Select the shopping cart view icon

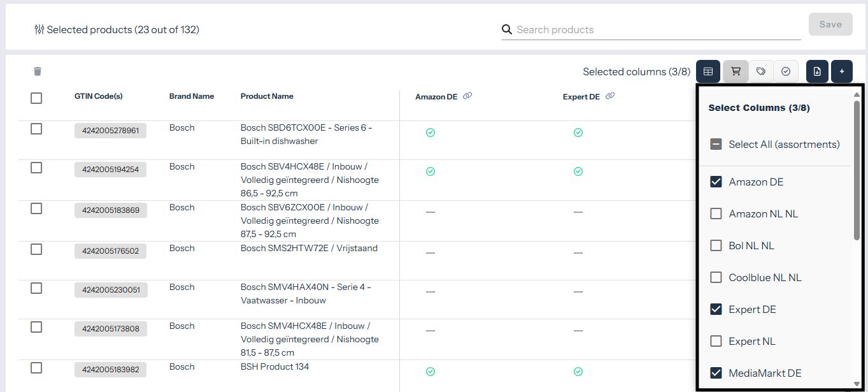coord(736,71)
